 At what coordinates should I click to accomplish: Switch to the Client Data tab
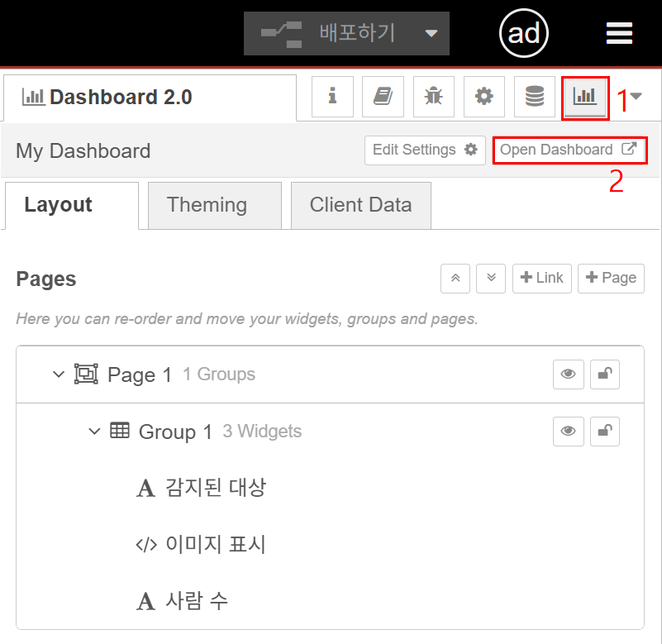360,205
